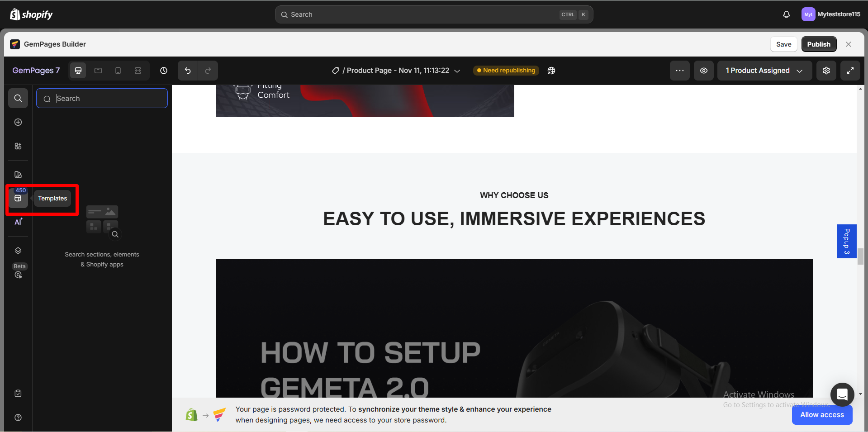Screen dimensions: 868x432
Task: Open Shopify notifications bell
Action: coord(786,14)
